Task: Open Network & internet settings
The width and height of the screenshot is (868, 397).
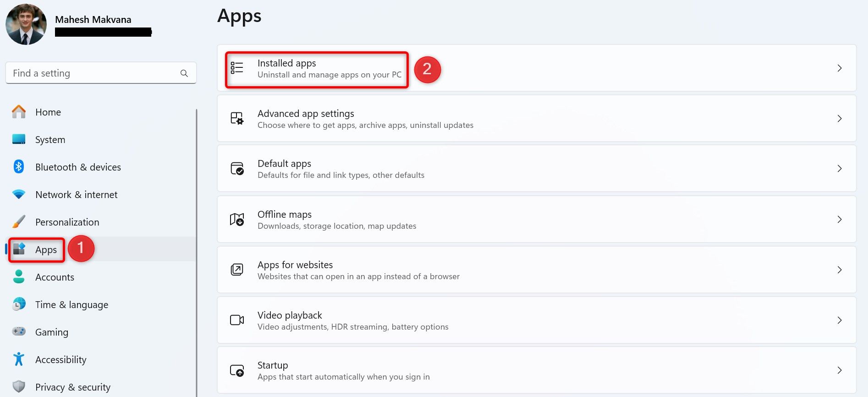Action: point(76,195)
